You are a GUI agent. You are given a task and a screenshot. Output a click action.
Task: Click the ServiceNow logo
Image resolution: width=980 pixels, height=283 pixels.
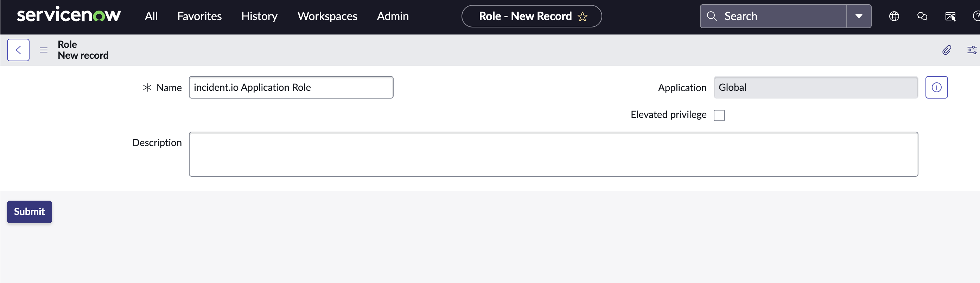69,15
